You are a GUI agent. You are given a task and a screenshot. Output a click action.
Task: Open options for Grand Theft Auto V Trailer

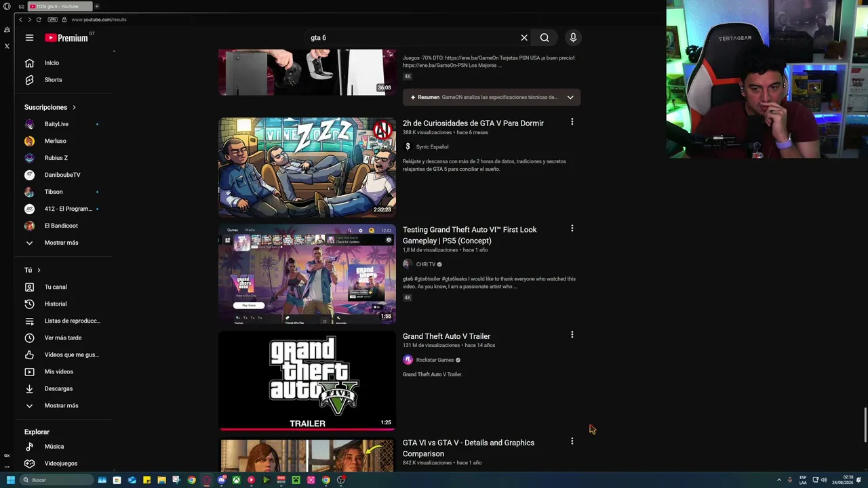click(572, 335)
